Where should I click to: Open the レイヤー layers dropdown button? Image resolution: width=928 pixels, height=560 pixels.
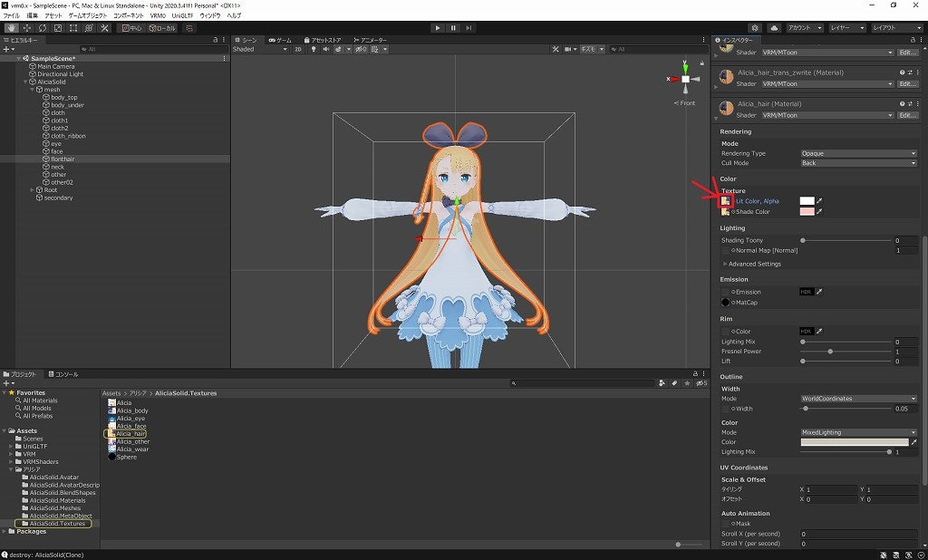[846, 28]
